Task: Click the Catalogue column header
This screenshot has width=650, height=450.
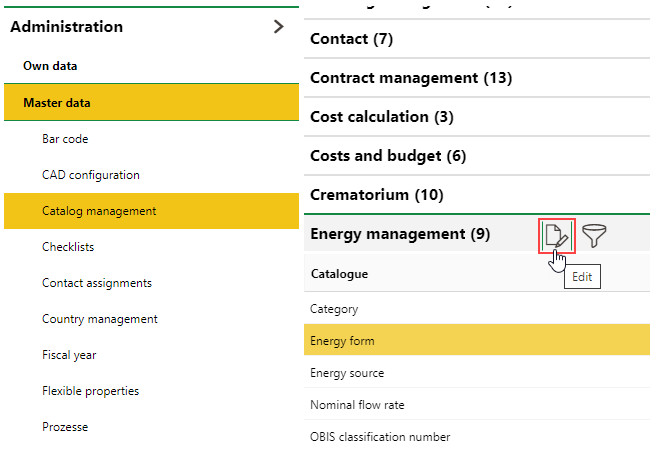Action: coord(339,273)
